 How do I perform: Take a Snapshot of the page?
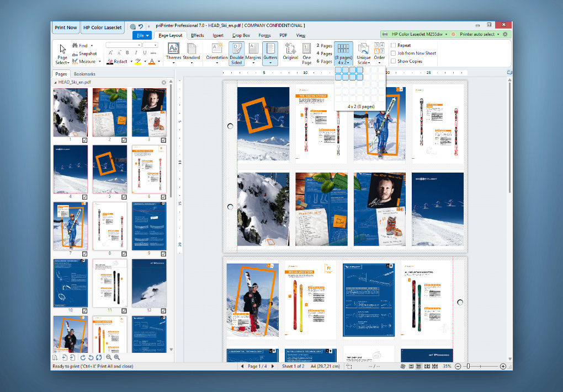(84, 53)
